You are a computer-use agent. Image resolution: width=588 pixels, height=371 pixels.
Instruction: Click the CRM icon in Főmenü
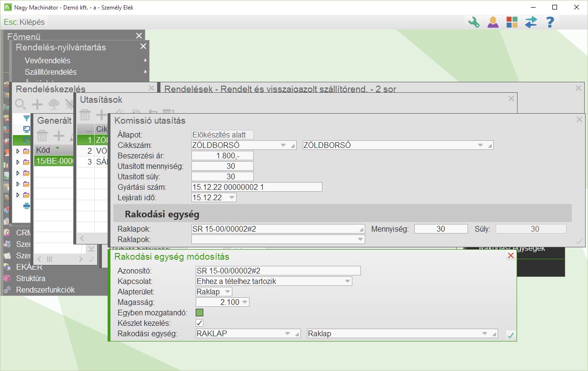7,233
